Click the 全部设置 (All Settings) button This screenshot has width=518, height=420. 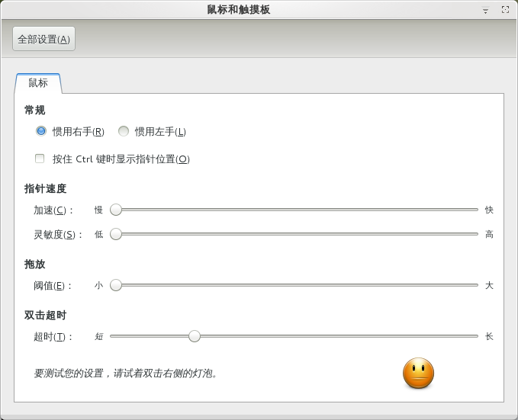(x=43, y=39)
